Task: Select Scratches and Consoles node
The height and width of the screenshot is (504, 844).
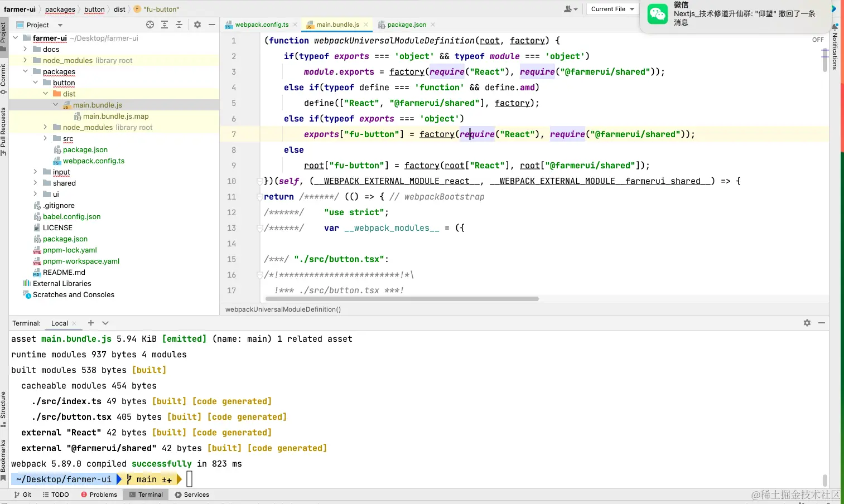Action: tap(74, 294)
